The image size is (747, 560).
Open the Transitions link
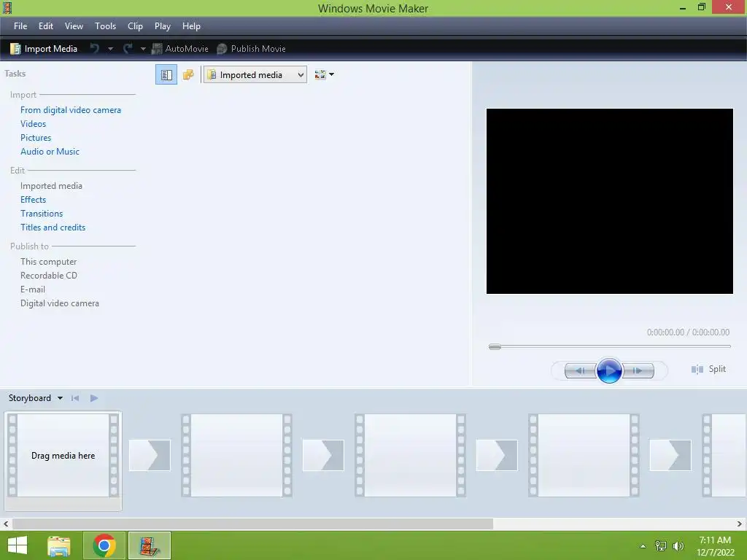pyautogui.click(x=42, y=214)
